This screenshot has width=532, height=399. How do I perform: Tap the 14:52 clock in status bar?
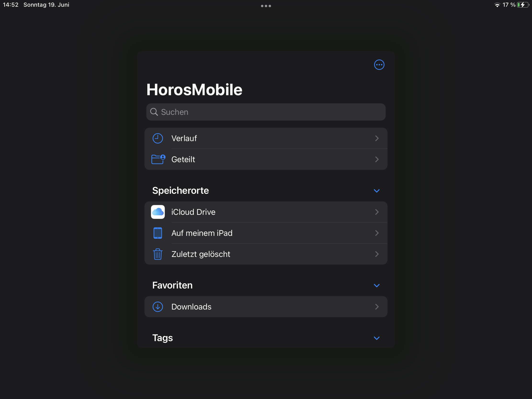pyautogui.click(x=11, y=5)
